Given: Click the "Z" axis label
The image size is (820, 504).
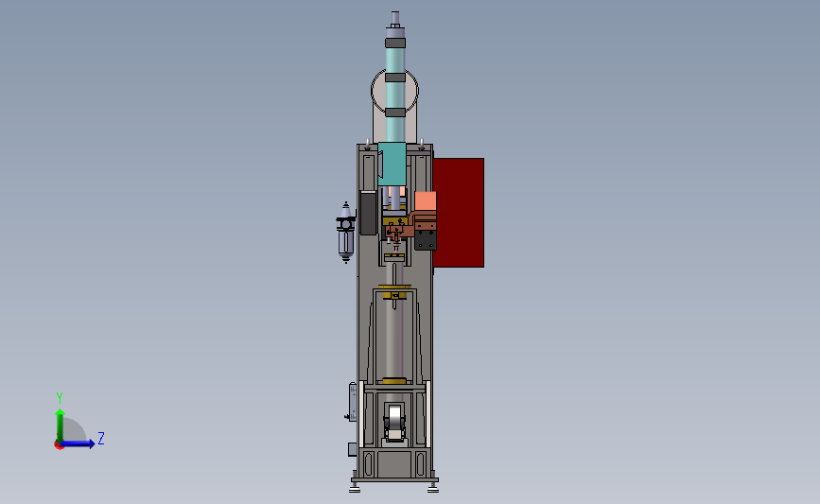Looking at the screenshot, I should tap(101, 438).
